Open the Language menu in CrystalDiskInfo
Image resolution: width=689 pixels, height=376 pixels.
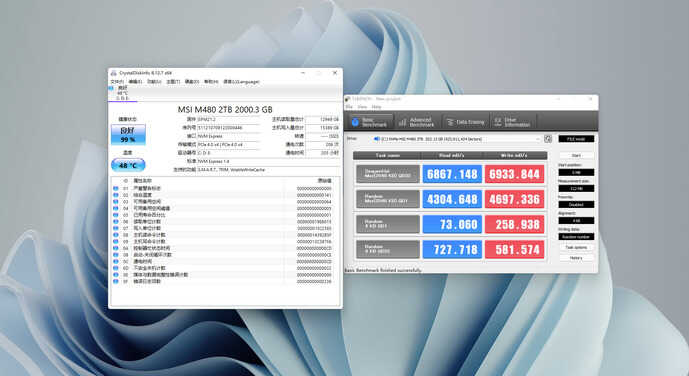pos(241,82)
